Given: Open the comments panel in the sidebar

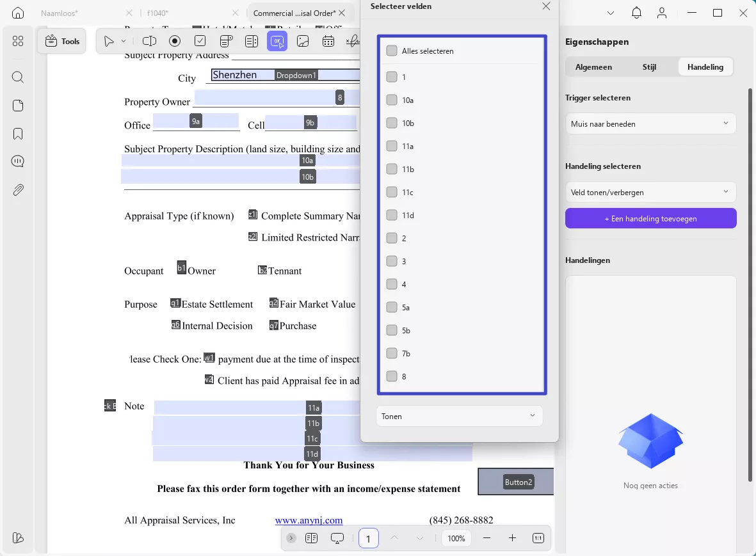Looking at the screenshot, I should tap(18, 161).
